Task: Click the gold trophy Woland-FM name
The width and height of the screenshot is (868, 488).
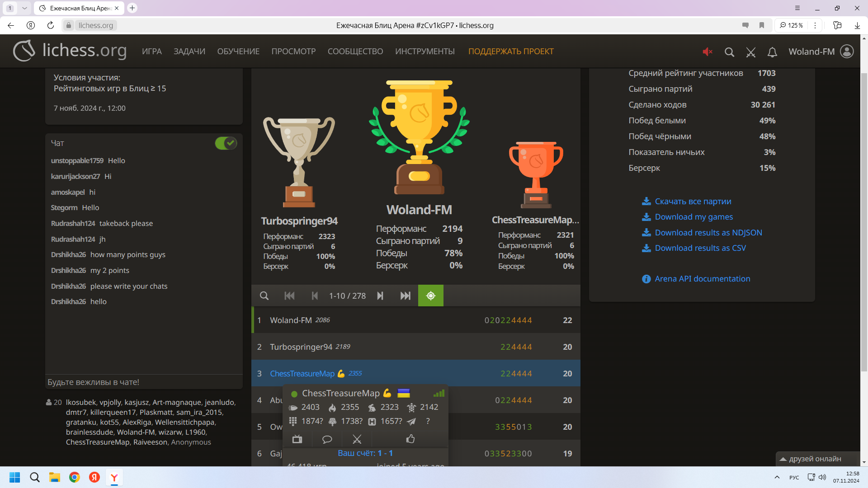Action: pos(419,210)
